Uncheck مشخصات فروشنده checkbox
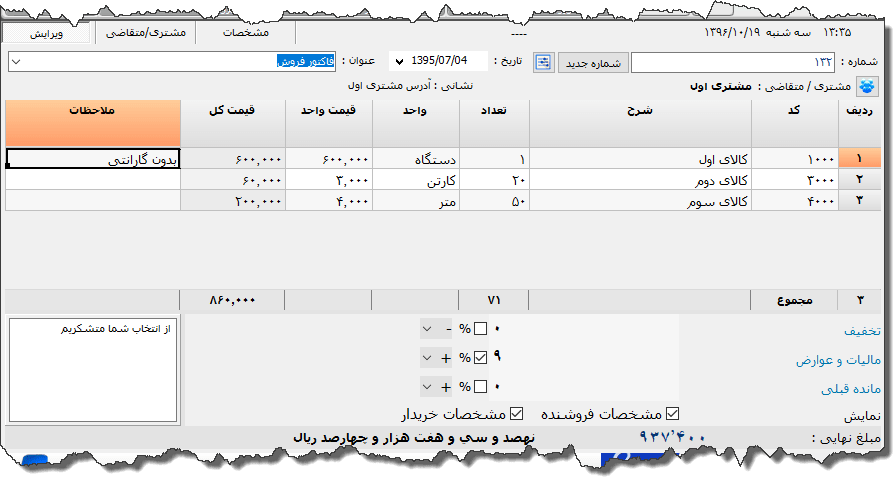The image size is (893, 477). tap(673, 414)
